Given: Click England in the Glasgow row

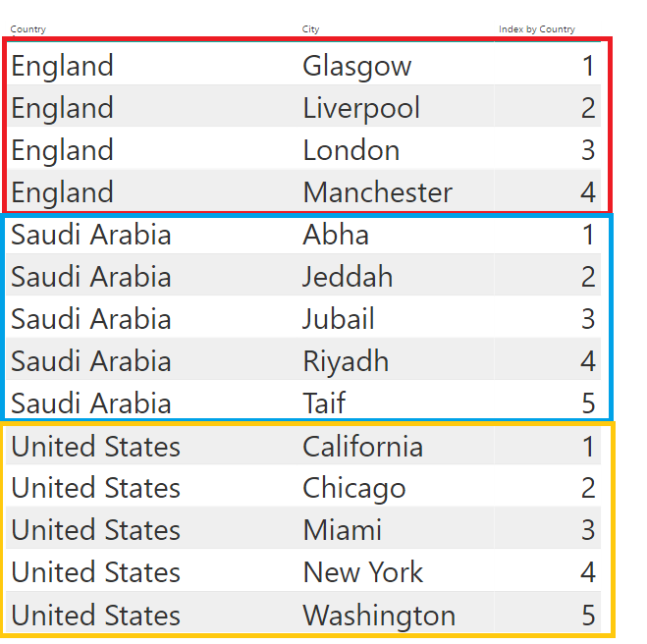Looking at the screenshot, I should click(x=62, y=66).
